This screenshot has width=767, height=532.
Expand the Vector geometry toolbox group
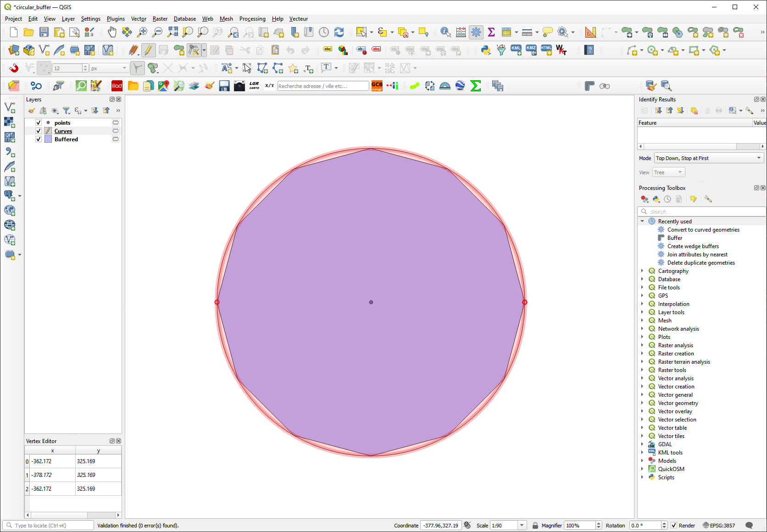642,403
